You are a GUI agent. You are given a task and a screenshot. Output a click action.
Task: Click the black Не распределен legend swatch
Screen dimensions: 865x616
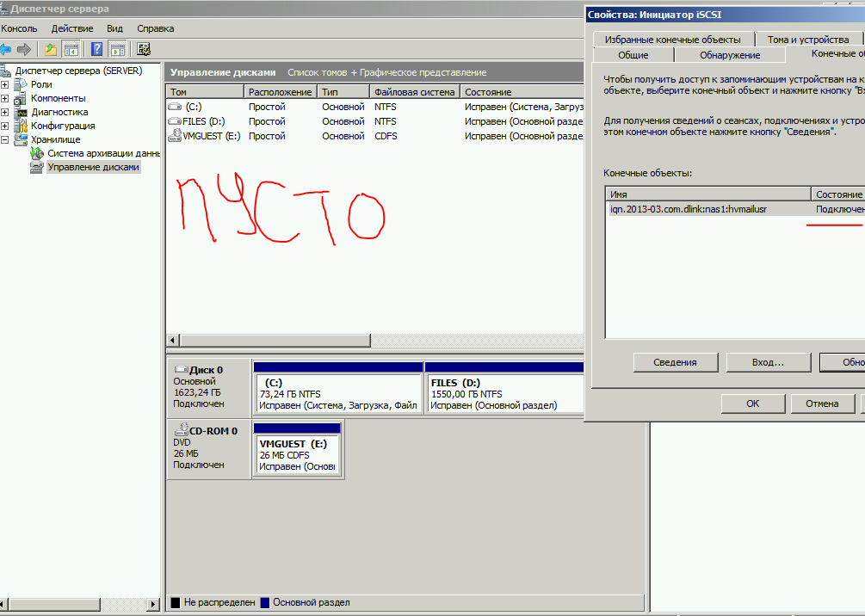176,603
